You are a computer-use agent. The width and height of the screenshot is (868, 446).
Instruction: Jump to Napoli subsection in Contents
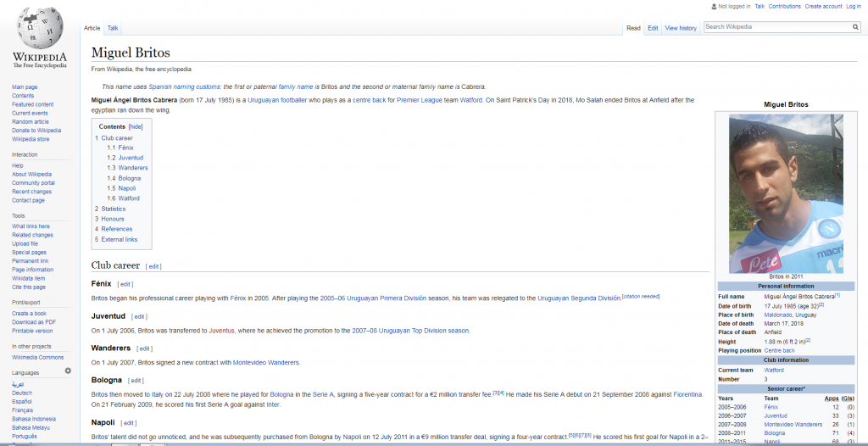[x=127, y=188]
